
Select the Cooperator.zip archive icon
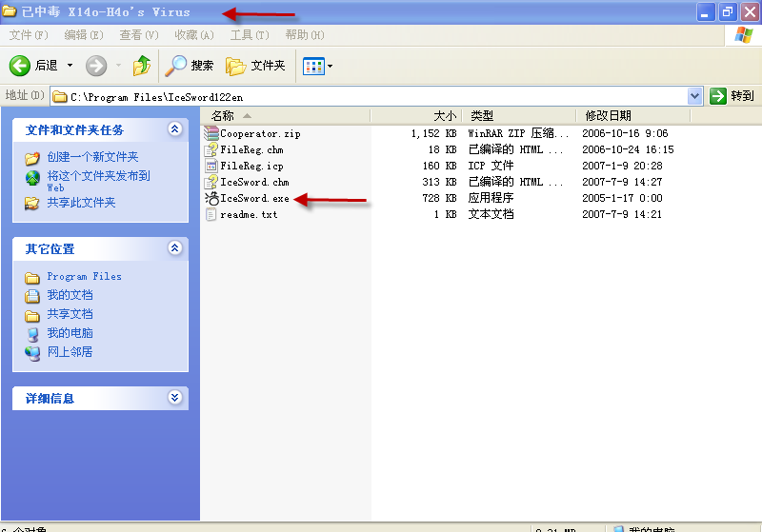point(211,133)
